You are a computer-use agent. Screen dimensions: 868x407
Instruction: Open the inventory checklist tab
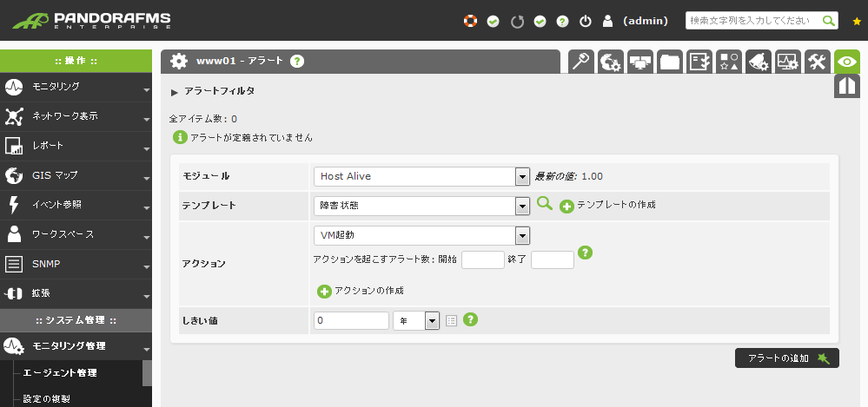[699, 62]
